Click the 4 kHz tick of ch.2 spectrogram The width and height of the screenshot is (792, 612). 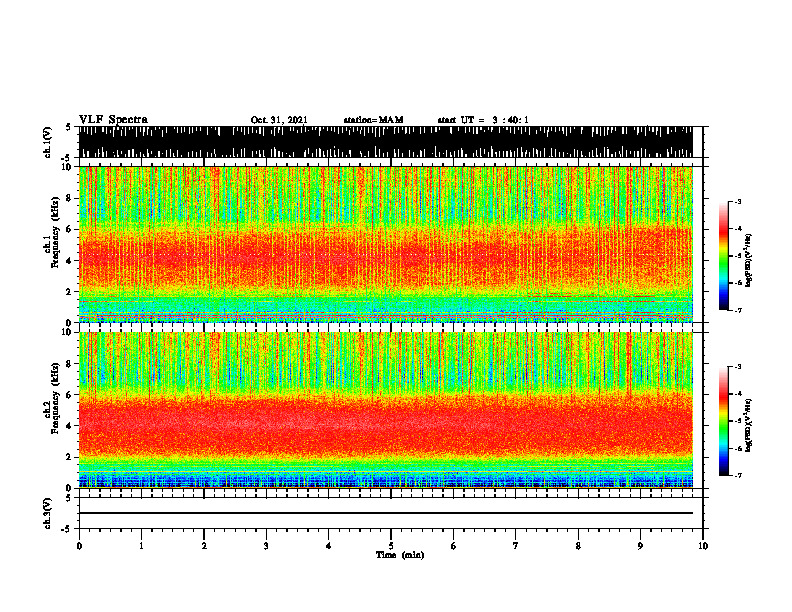click(x=69, y=426)
